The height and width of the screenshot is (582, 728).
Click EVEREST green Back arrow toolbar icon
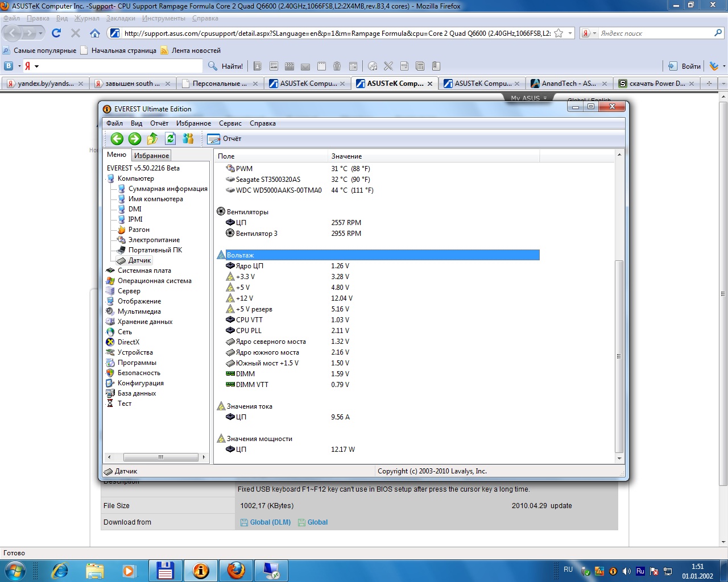pos(117,139)
